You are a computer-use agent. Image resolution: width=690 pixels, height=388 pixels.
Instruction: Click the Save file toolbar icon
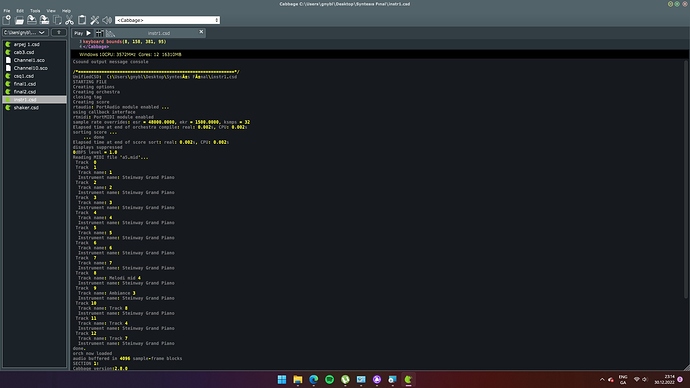click(x=32, y=20)
